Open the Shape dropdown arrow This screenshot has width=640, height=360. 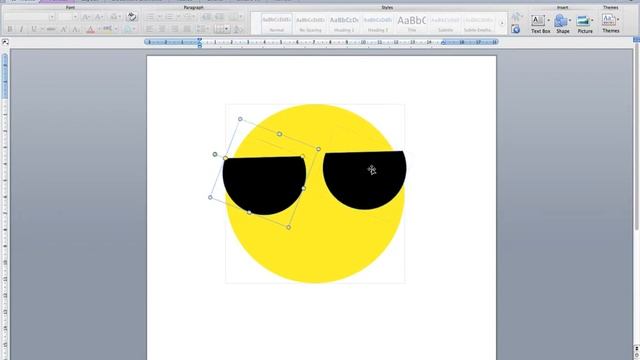pos(570,20)
